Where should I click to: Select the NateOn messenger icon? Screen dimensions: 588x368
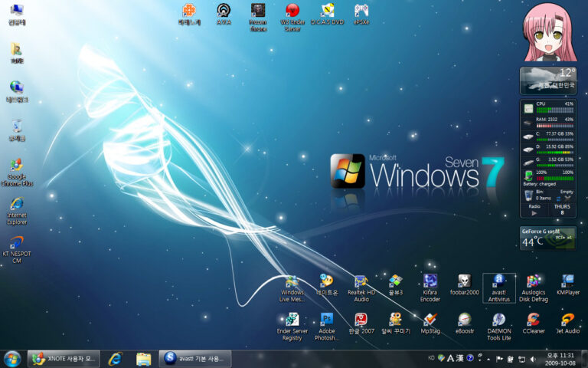point(327,285)
